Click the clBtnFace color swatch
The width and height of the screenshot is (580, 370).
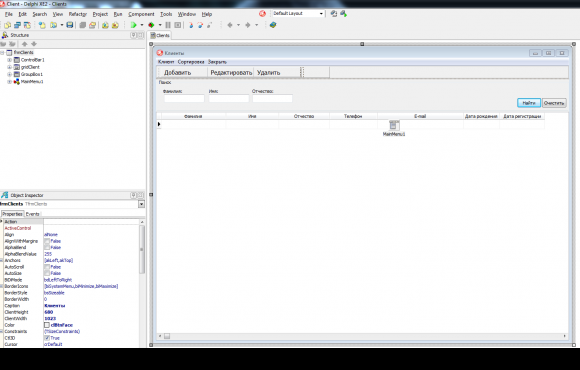[47, 325]
